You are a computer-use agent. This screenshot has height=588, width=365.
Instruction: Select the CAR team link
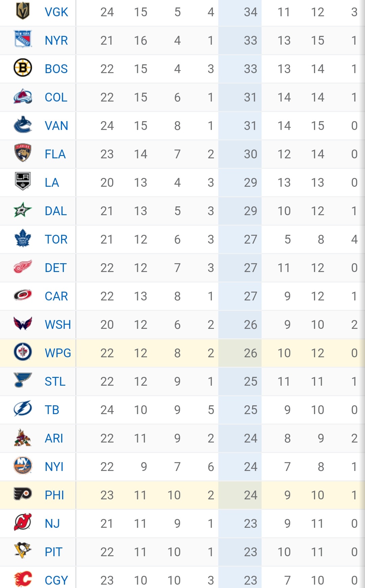click(x=56, y=296)
